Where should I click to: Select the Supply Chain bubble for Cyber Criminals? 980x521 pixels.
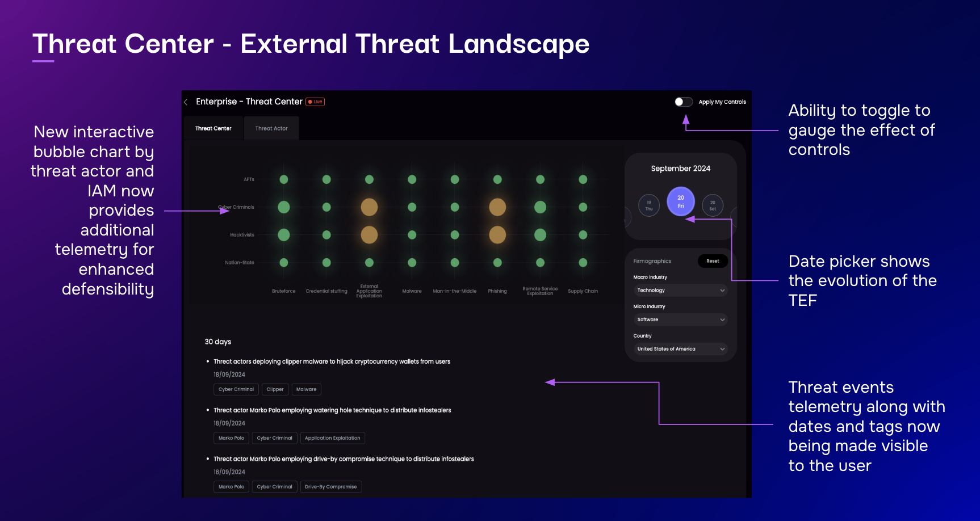click(x=583, y=207)
